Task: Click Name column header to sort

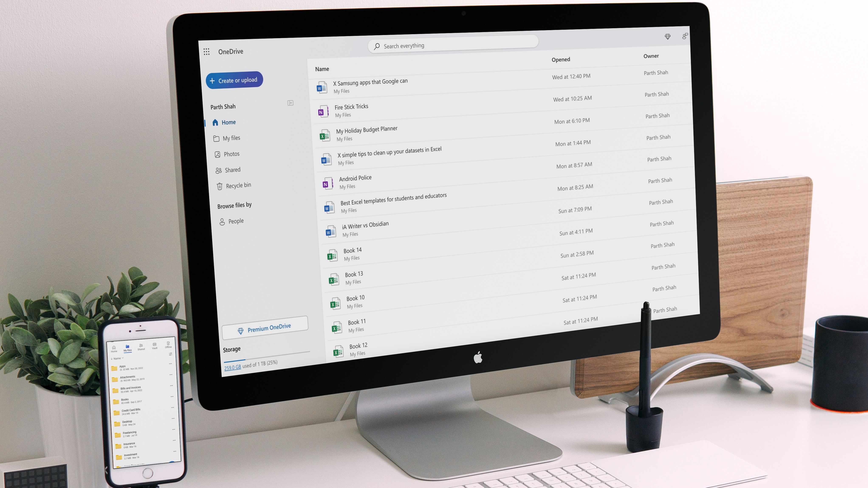Action: point(322,69)
